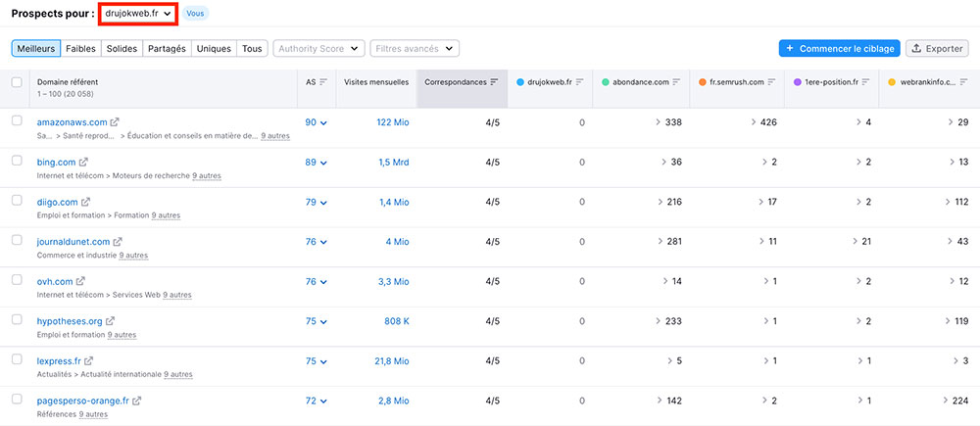Screen dimensions: 980x426
Task: Open the Filtres avancés dropdown
Action: 415,49
